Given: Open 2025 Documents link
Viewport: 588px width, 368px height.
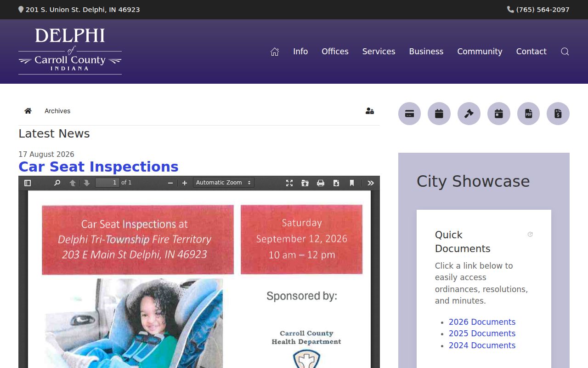Looking at the screenshot, I should click(x=482, y=333).
